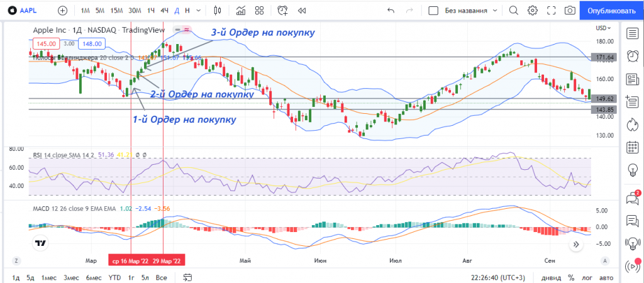Select the 30M timeframe
Viewport: 644px width, 283px height.
coord(135,10)
